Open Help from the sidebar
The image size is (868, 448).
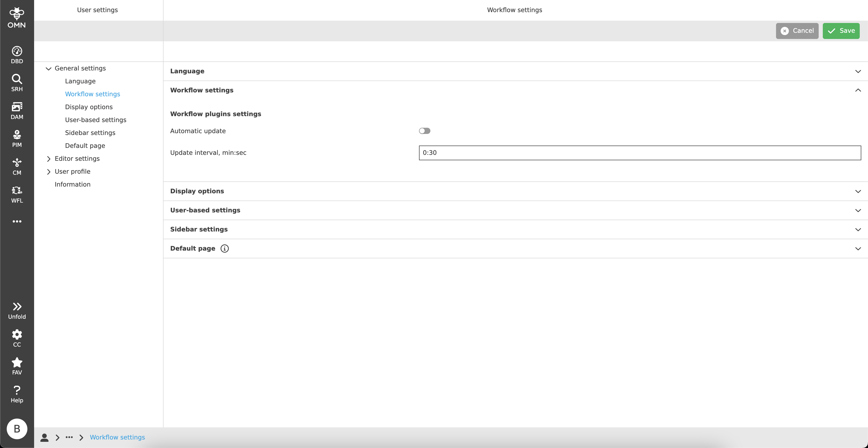(17, 393)
